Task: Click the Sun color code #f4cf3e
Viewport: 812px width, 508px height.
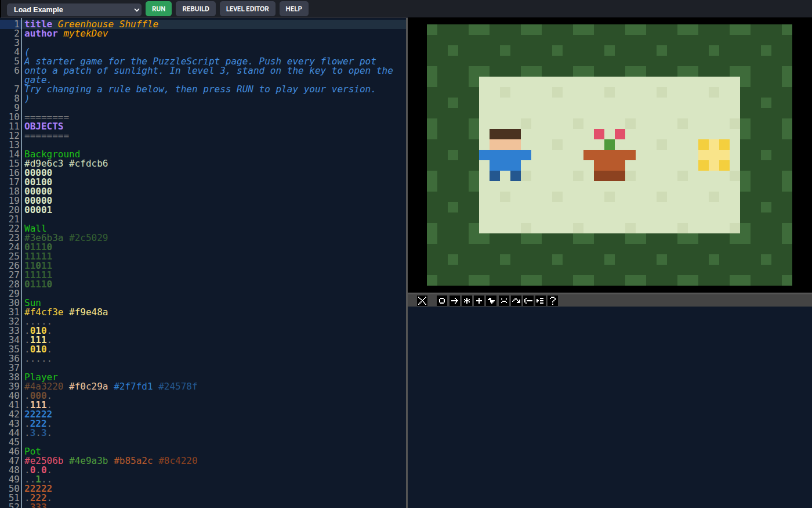Action: click(44, 312)
